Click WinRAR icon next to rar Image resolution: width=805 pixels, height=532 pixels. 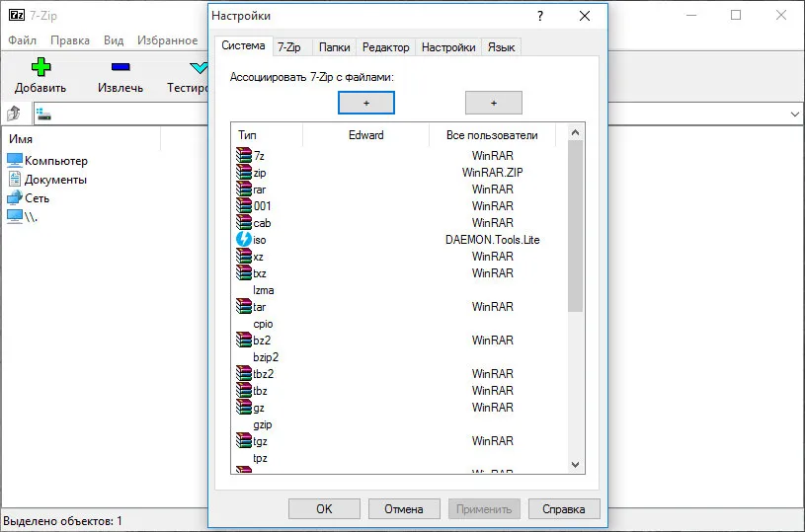click(244, 189)
